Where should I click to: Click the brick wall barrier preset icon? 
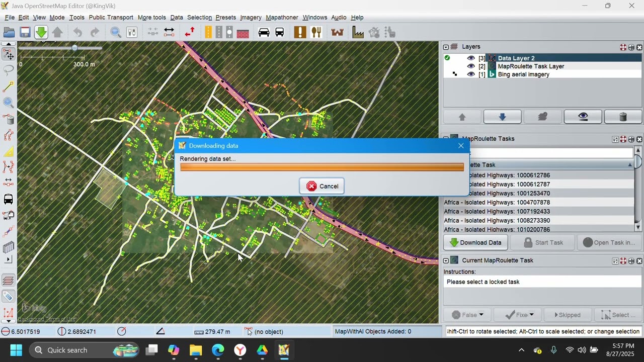(243, 32)
